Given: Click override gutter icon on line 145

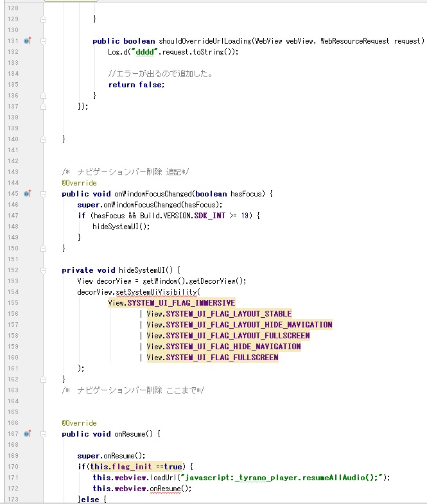Looking at the screenshot, I should [28, 193].
